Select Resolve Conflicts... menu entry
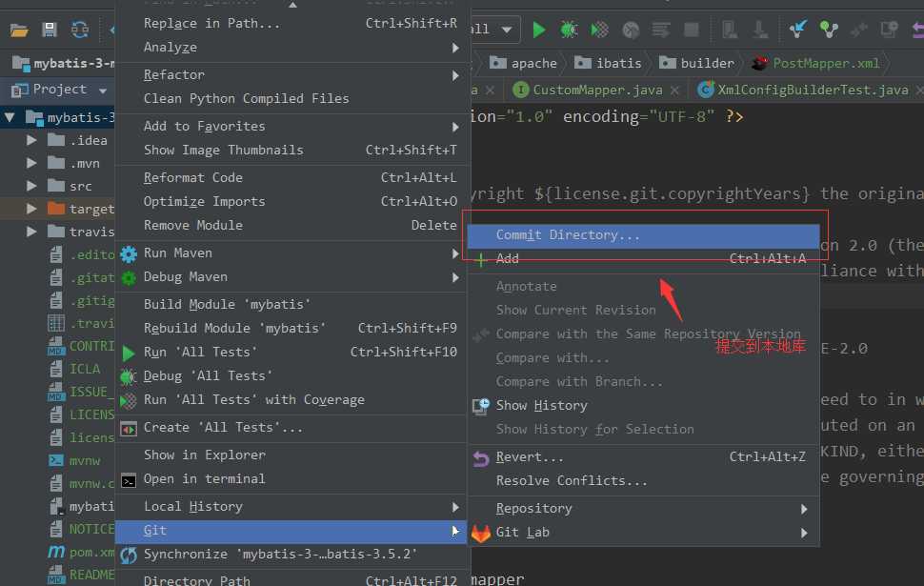 (644, 481)
